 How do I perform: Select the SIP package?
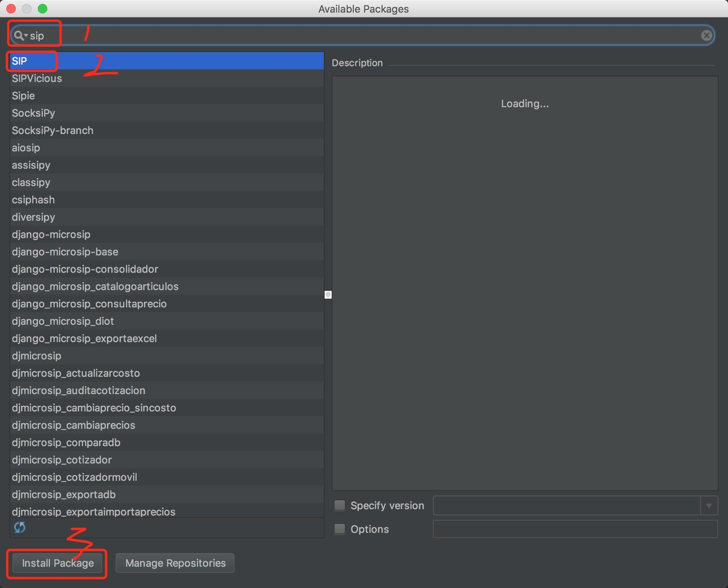point(167,61)
